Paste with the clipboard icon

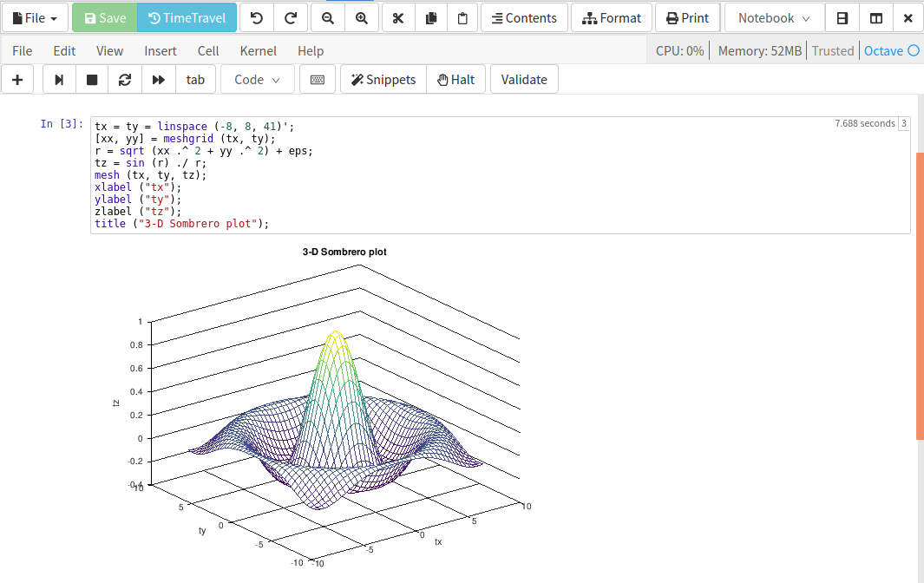(463, 18)
